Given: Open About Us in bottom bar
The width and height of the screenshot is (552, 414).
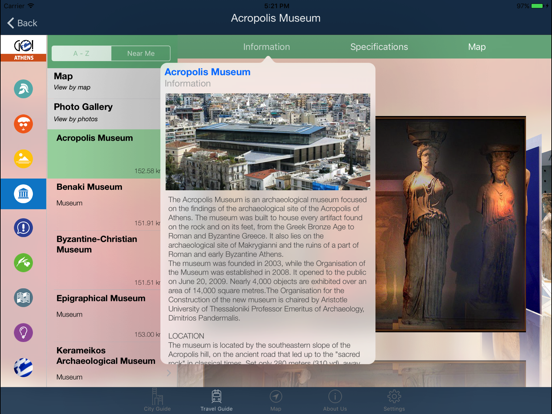Looking at the screenshot, I should click(x=335, y=400).
